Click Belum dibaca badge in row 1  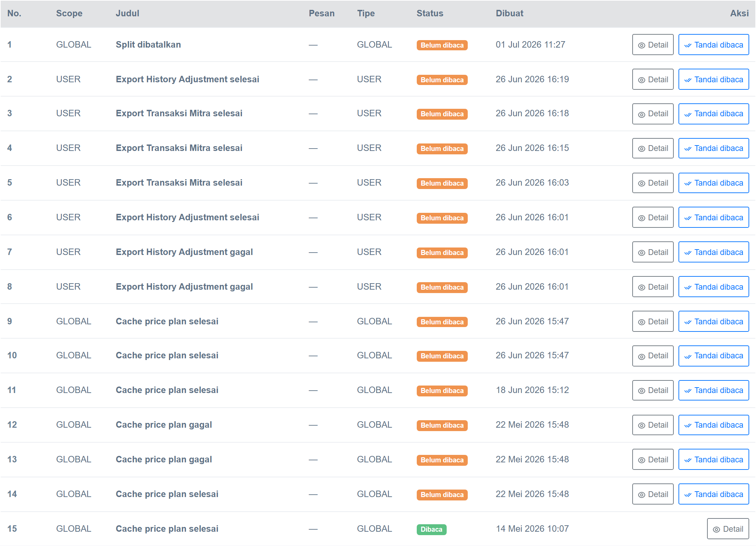[442, 45]
